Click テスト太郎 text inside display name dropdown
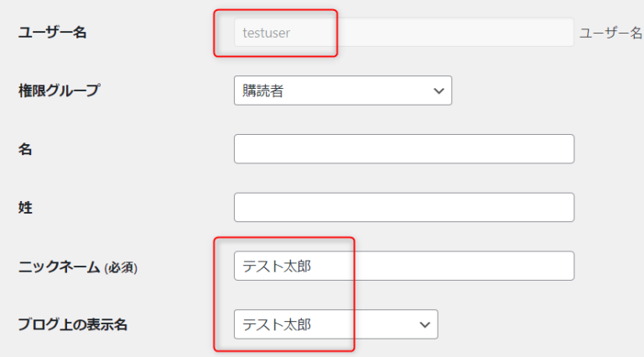644x357 pixels. (x=277, y=325)
